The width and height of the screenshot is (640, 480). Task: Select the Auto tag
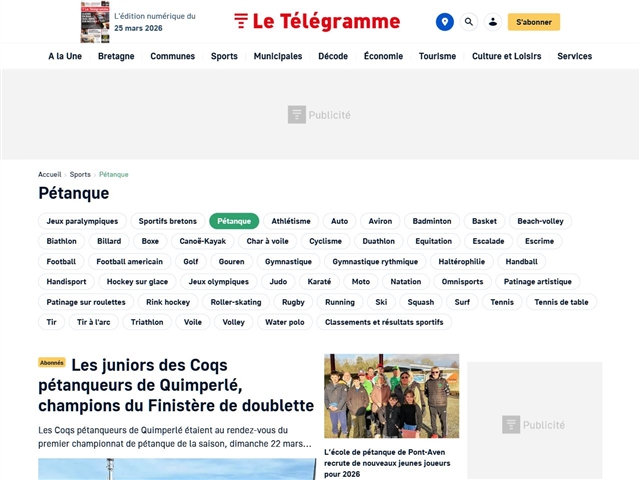tap(339, 221)
